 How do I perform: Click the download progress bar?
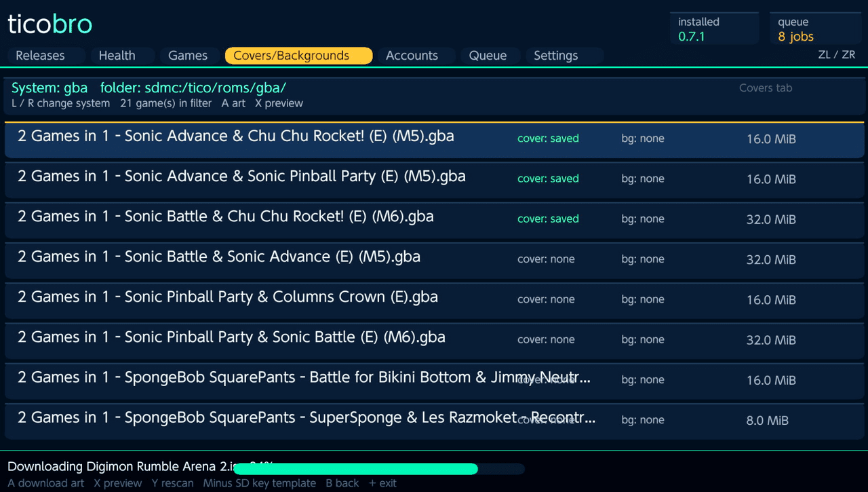[x=378, y=468]
